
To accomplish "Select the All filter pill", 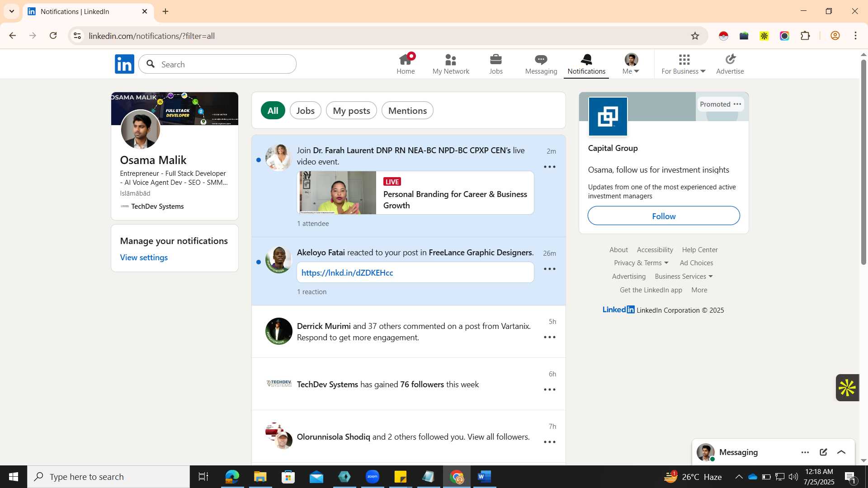I will point(273,111).
